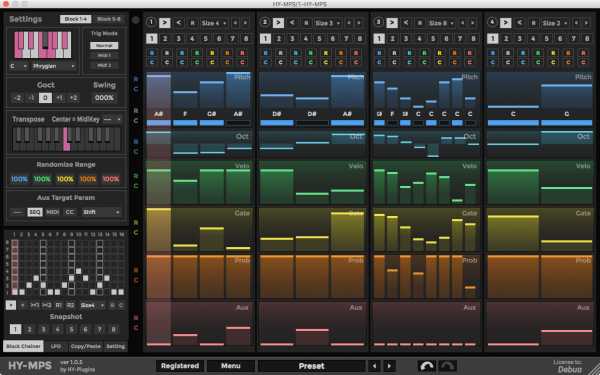Click the Preset name display

(311, 366)
